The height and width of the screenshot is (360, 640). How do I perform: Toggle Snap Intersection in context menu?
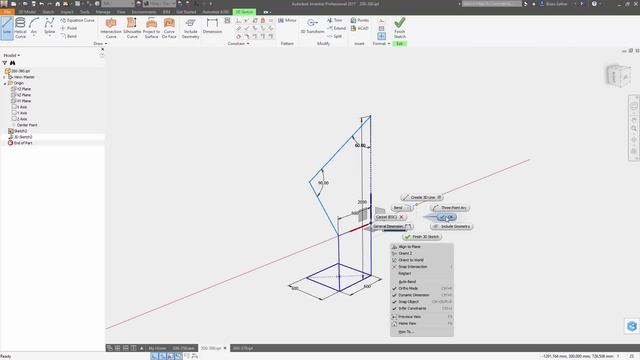[x=422, y=267]
